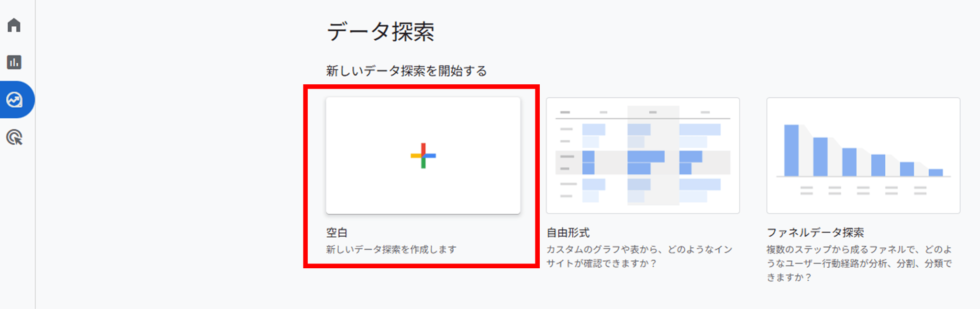Image resolution: width=980 pixels, height=309 pixels.
Task: Open the 自由形式 template thumbnail
Action: (x=643, y=156)
